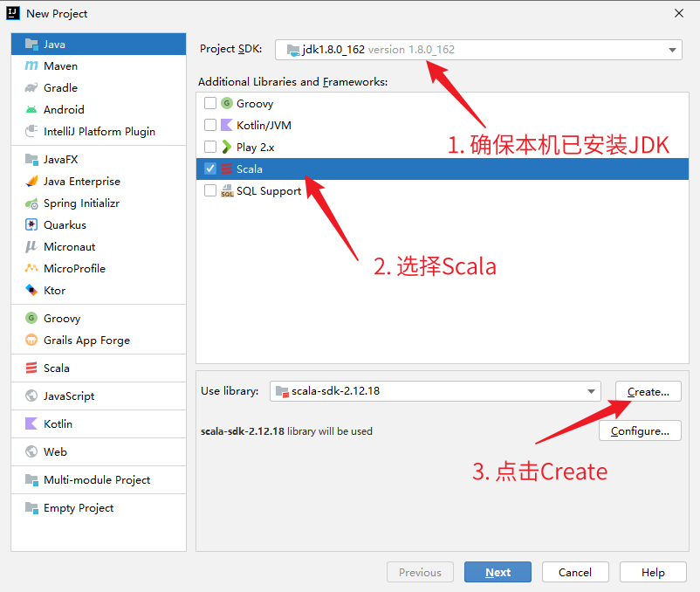700x592 pixels.
Task: Open library Configure... dialog
Action: coord(640,431)
